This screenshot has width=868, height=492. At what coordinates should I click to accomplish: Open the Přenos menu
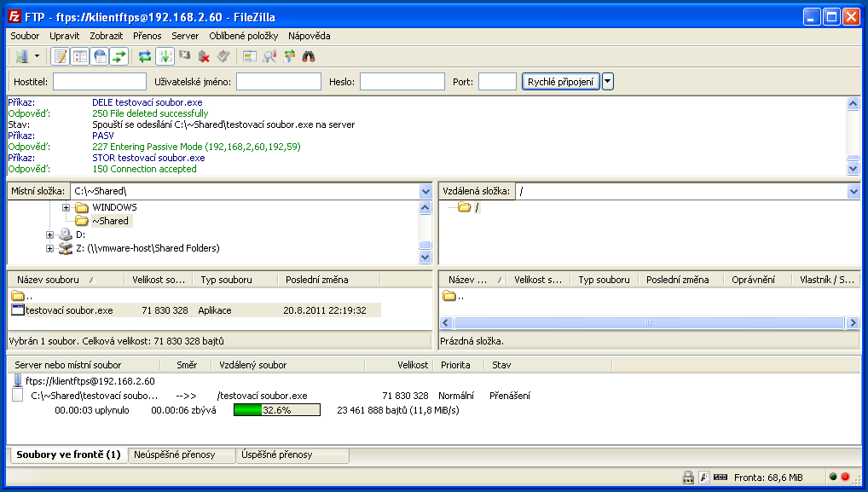pos(148,36)
